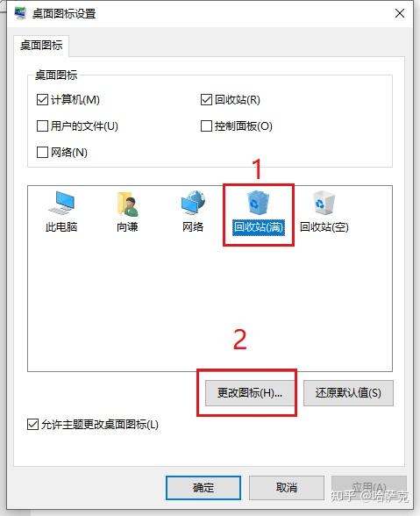The height and width of the screenshot is (516, 420).
Task: Switch to the 桌面图标 tab
Action: coord(41,46)
